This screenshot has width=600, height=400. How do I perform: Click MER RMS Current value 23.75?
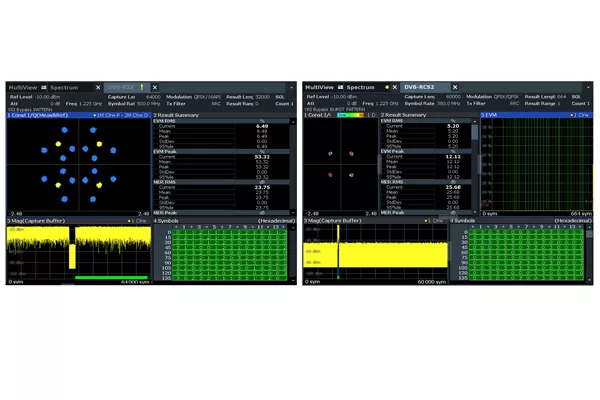262,187
